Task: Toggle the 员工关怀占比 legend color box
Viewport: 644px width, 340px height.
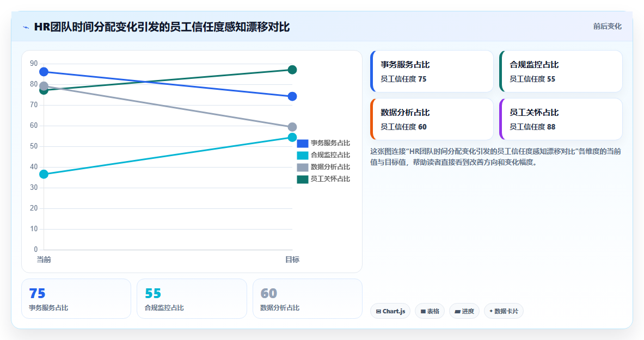Action: [x=302, y=179]
